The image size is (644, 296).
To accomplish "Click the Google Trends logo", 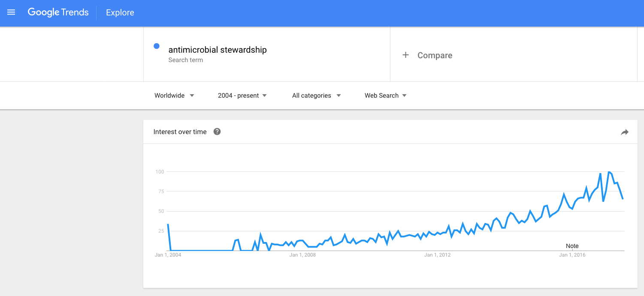I will coord(58,12).
